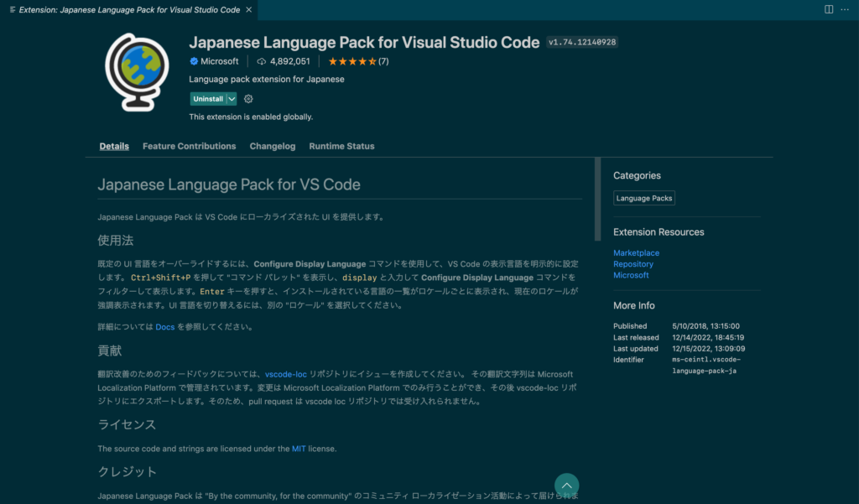Open the Changelog tab

pos(273,146)
